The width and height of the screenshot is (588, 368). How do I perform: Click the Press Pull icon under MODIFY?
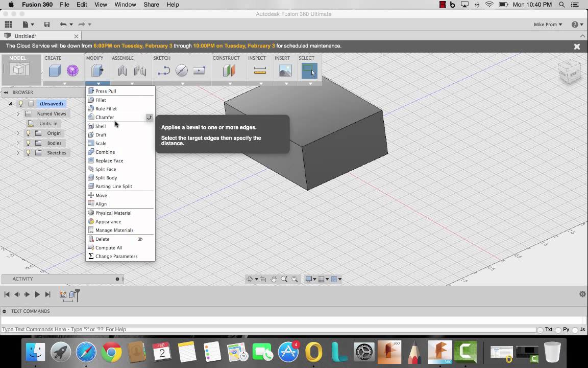tap(97, 70)
